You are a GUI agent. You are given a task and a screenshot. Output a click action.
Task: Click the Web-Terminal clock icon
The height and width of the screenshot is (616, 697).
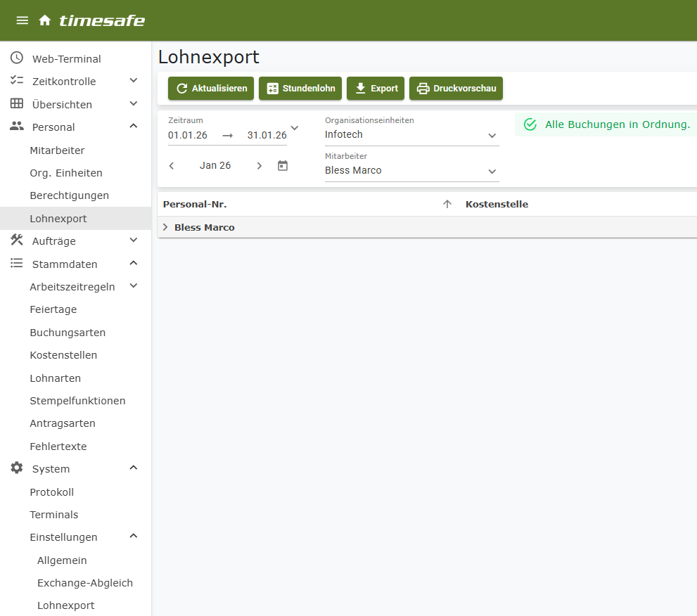[17, 58]
